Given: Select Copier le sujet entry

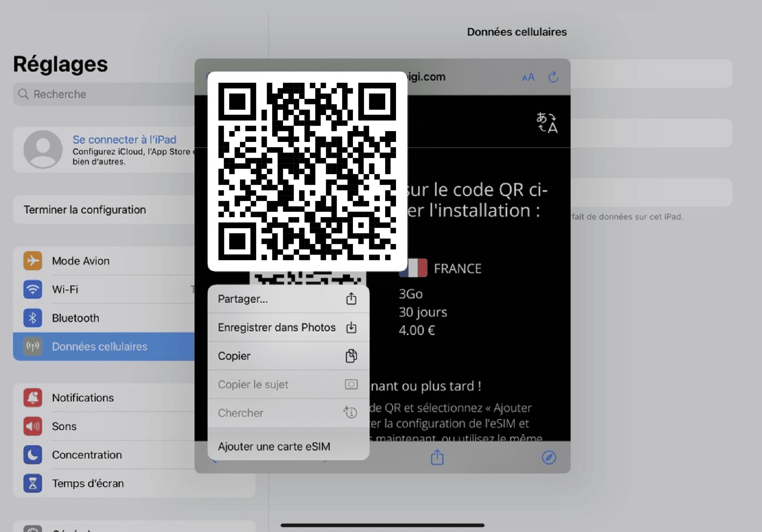Looking at the screenshot, I should coord(288,384).
